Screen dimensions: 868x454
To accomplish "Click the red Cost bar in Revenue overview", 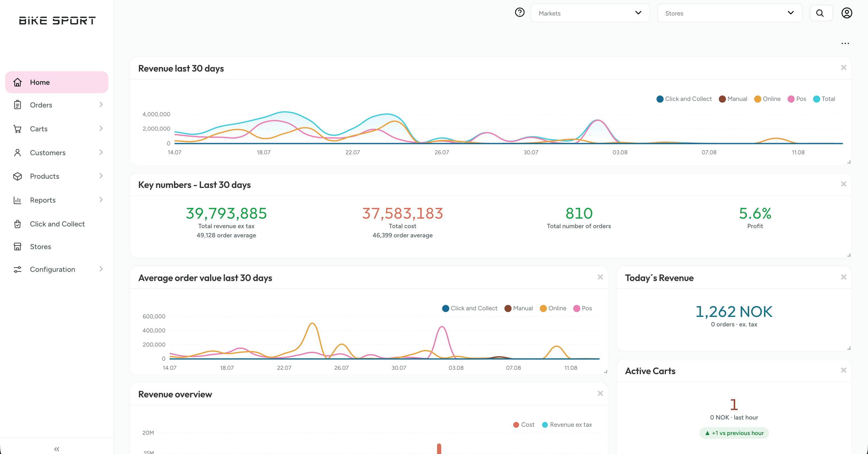I will 439,449.
